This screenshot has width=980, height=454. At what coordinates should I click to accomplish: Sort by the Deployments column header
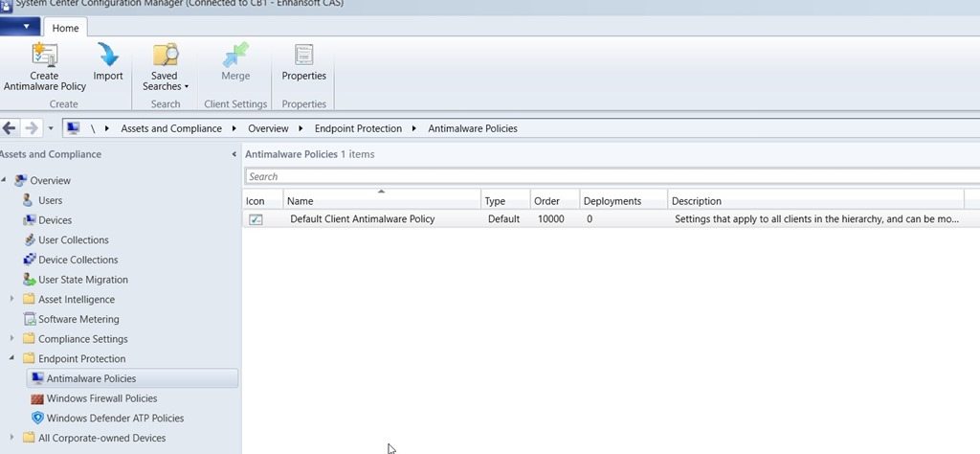[623, 201]
